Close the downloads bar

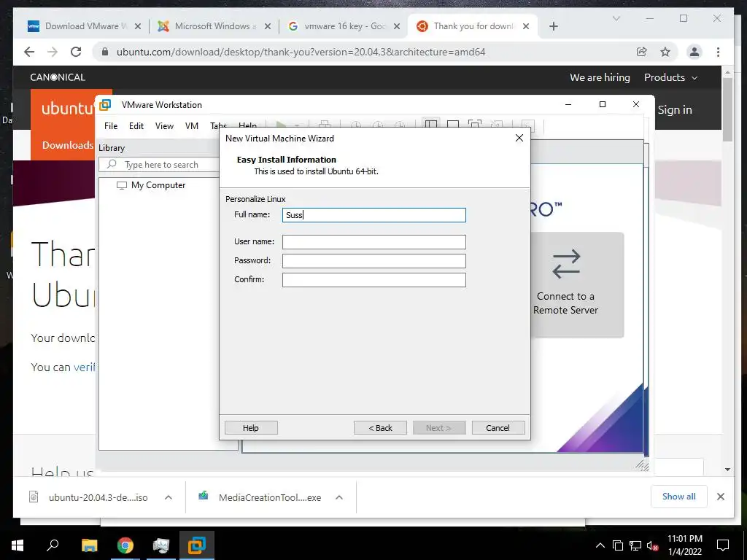point(721,497)
